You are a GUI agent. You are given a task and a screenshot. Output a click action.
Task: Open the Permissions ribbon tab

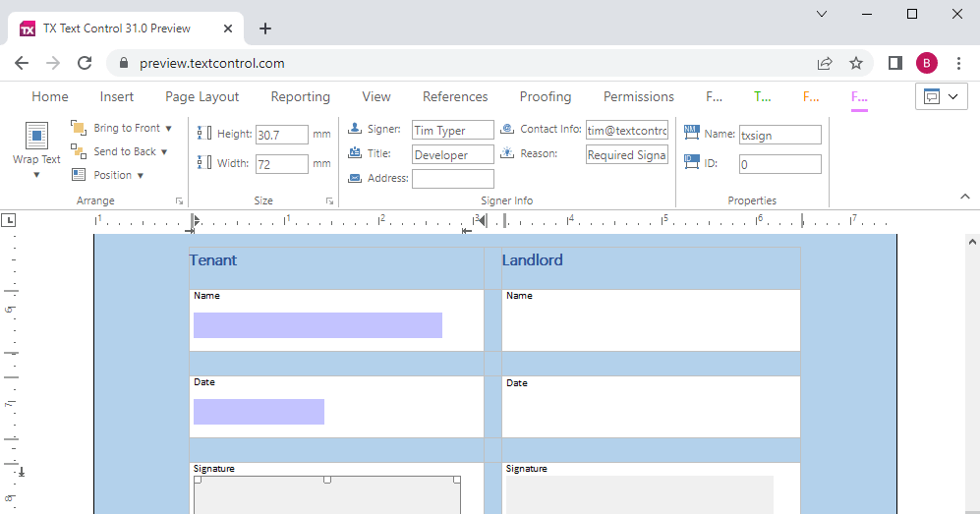coord(639,96)
